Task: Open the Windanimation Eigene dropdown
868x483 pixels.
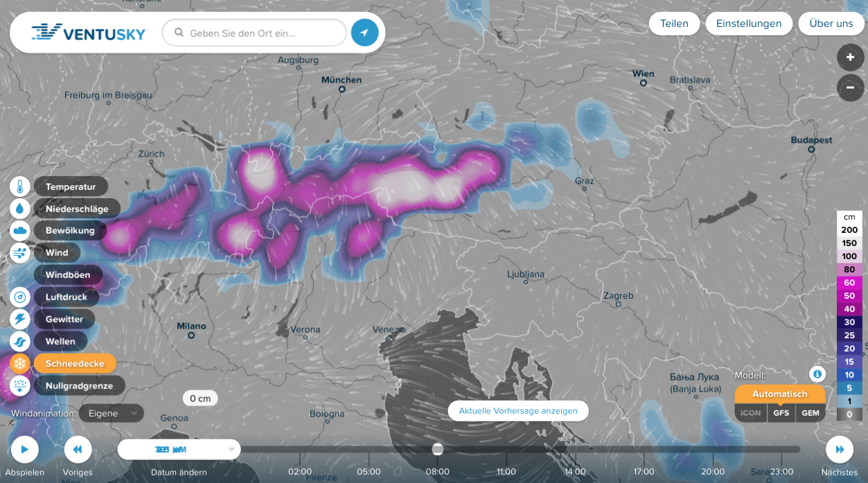Action: click(111, 412)
